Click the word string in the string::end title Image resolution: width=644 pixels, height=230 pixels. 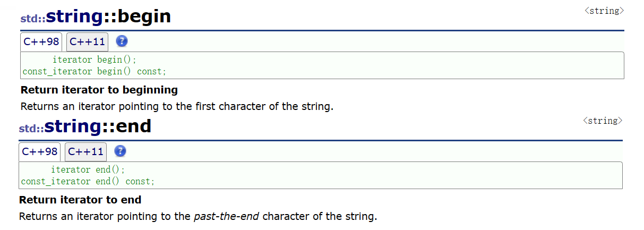(x=72, y=126)
